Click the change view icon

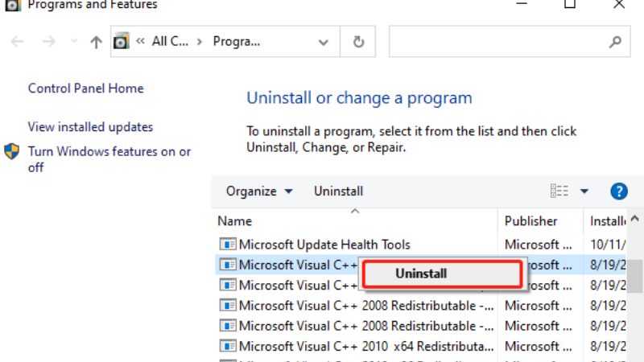tap(559, 191)
